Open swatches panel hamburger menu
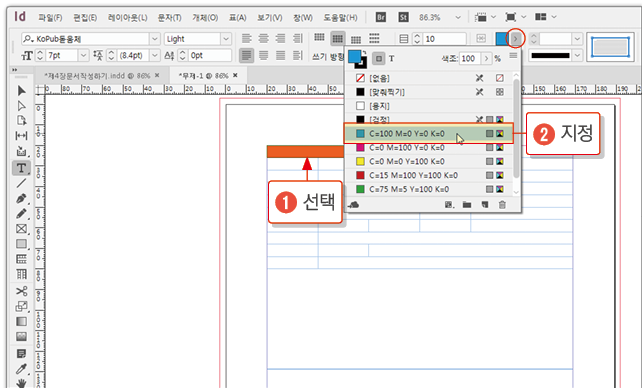 (513, 56)
